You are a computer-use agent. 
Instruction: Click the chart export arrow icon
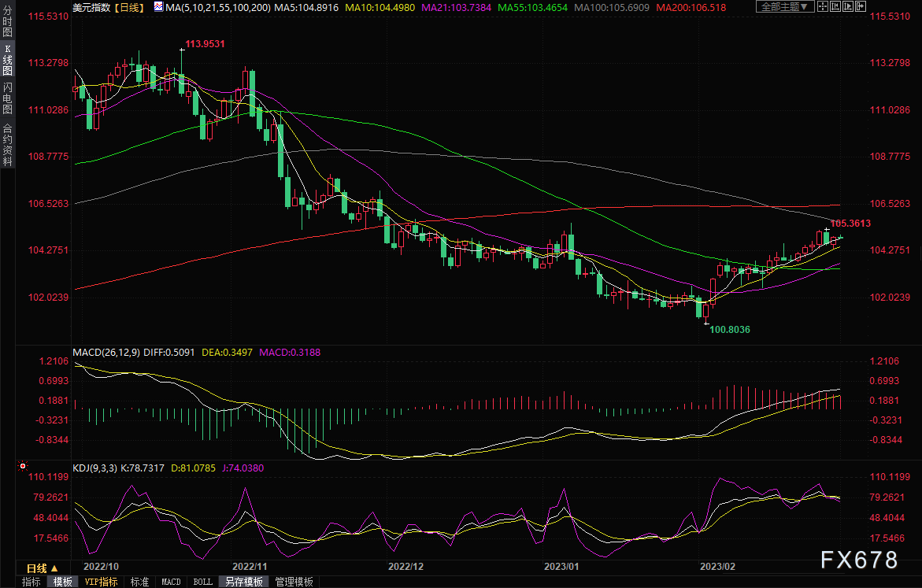coord(861,6)
